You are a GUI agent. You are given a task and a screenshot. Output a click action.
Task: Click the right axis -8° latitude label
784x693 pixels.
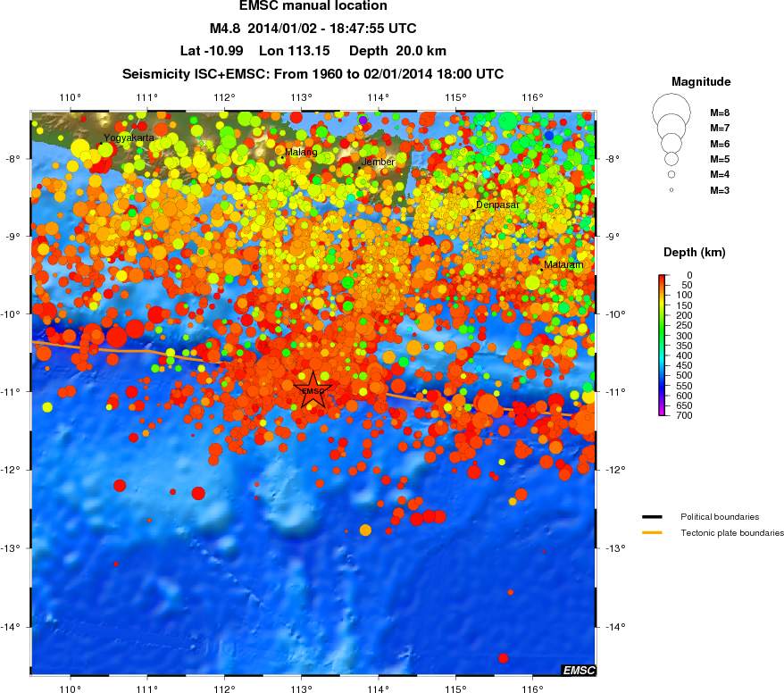pyautogui.click(x=613, y=158)
